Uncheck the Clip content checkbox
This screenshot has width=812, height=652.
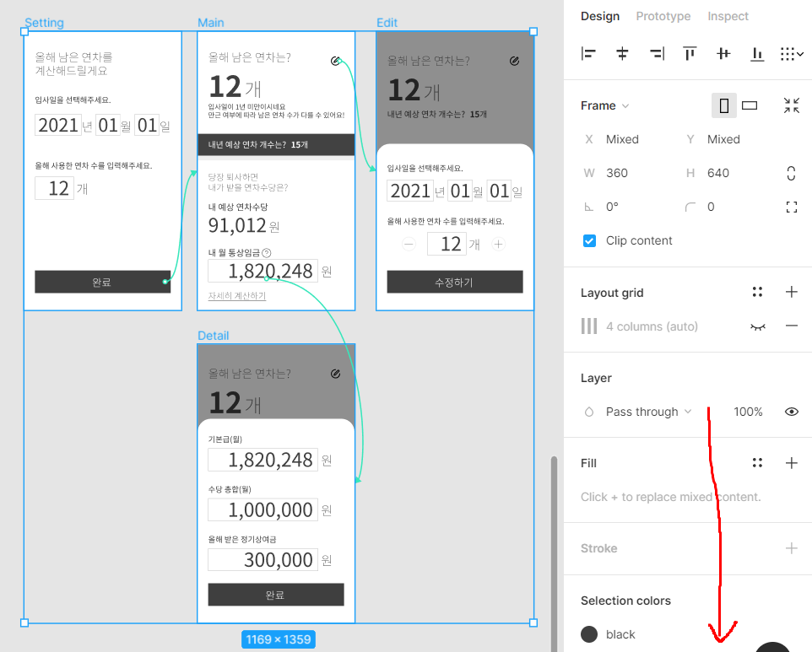[589, 240]
